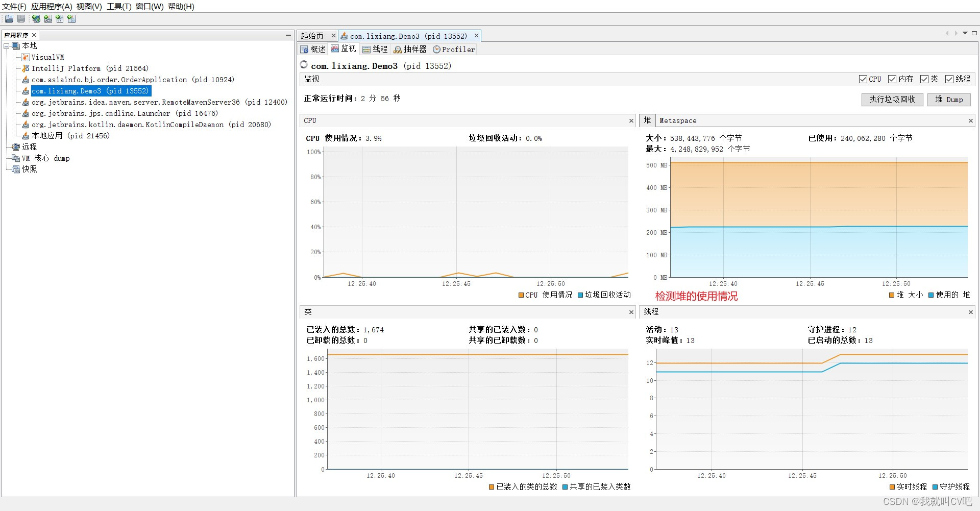Click the uptime value 2 分 56 秒
Image resolution: width=980 pixels, height=511 pixels.
(381, 99)
